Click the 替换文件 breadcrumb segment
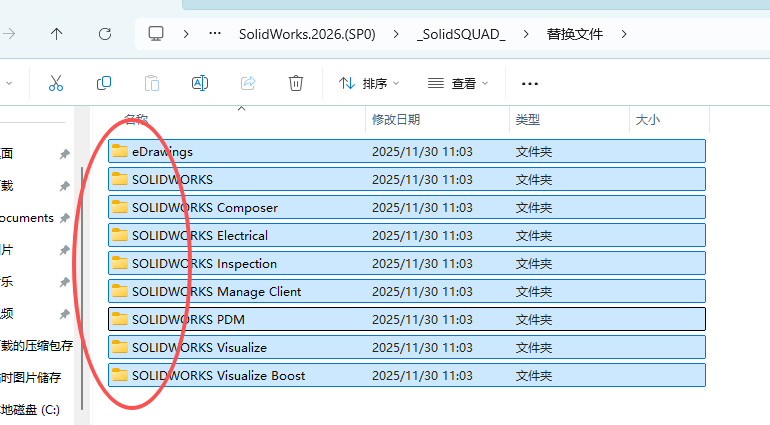This screenshot has height=425, width=770. tap(575, 34)
